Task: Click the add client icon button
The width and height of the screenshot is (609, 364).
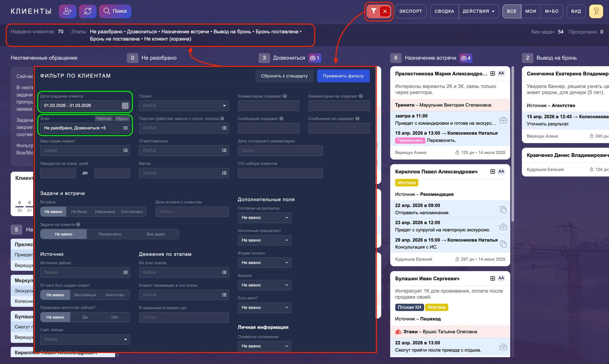Action: (68, 11)
